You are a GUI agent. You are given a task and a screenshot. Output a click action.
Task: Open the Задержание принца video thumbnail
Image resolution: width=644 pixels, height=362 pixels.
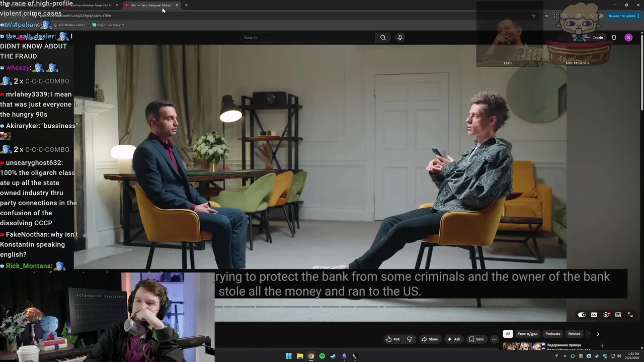tap(524, 346)
